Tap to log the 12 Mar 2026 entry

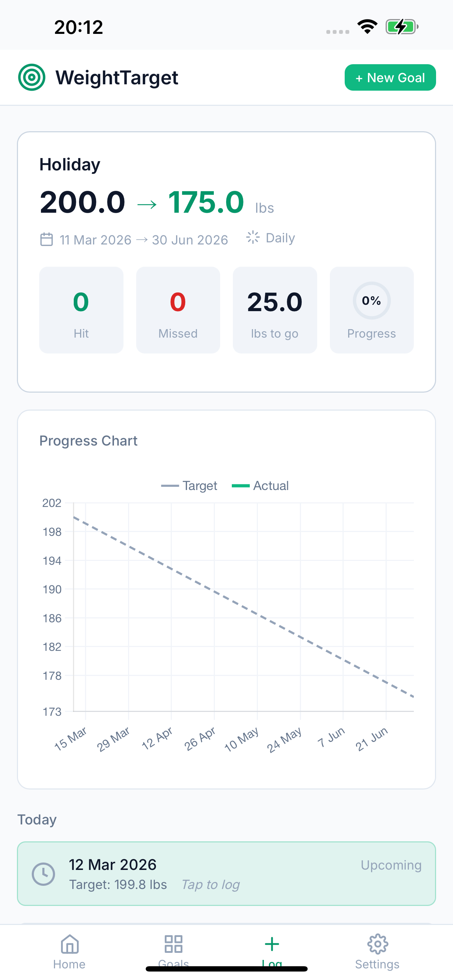[x=226, y=873]
